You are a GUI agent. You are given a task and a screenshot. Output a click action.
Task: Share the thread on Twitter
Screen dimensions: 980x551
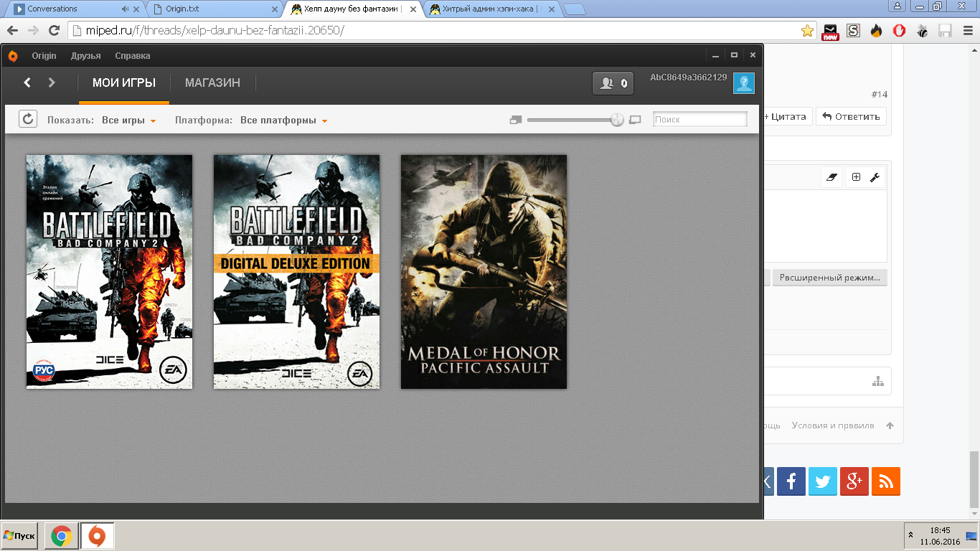823,481
